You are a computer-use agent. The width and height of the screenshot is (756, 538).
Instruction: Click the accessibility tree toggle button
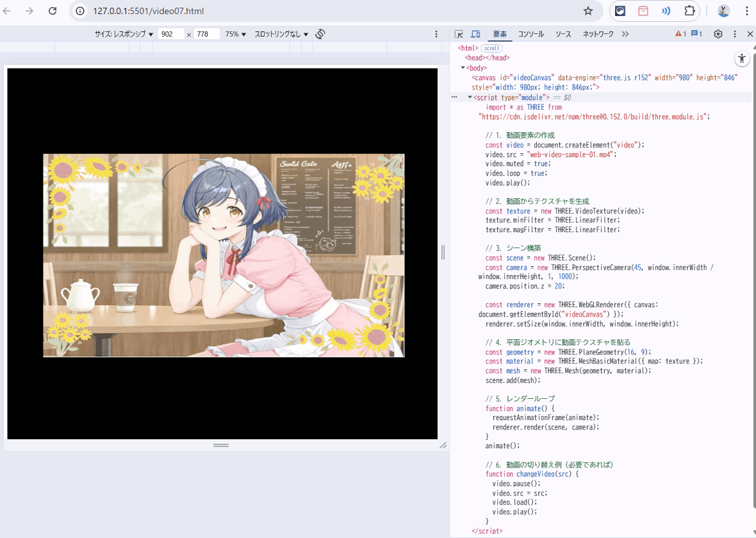tap(742, 58)
